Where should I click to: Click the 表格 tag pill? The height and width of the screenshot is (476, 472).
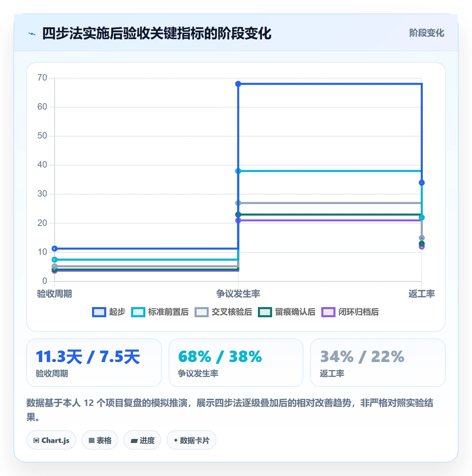tap(100, 440)
